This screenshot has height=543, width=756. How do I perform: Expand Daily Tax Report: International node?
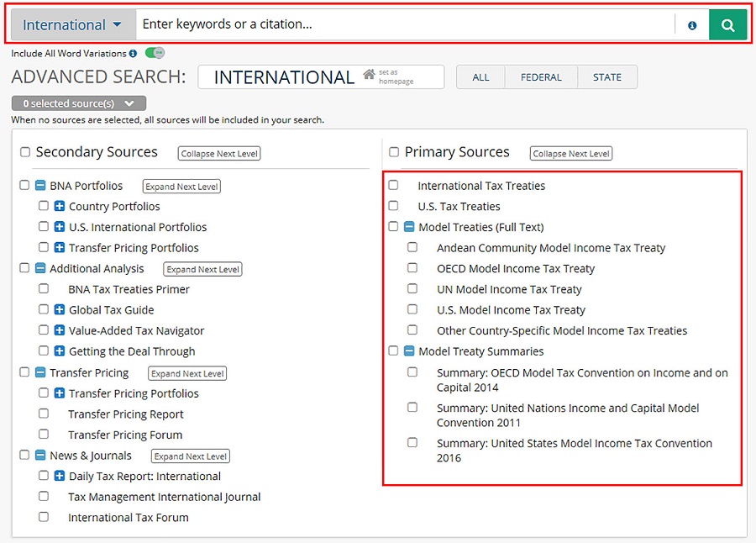point(60,477)
